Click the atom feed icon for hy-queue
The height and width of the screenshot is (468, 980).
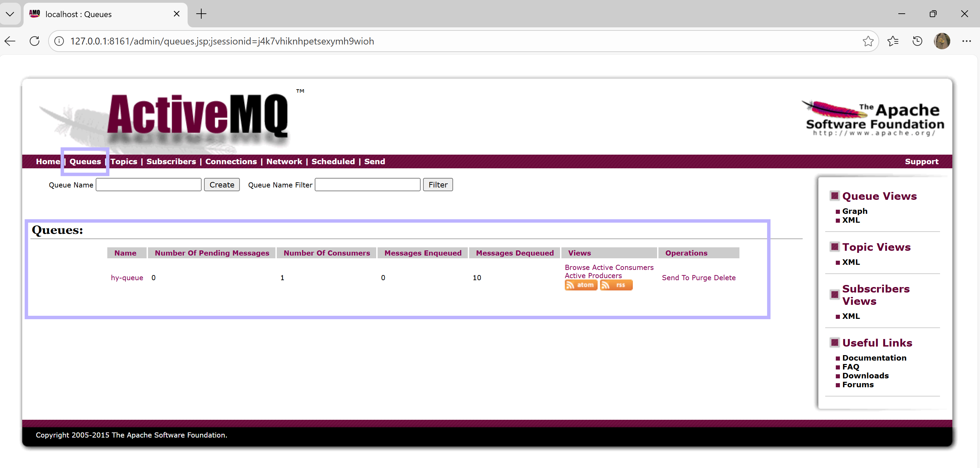(x=581, y=285)
